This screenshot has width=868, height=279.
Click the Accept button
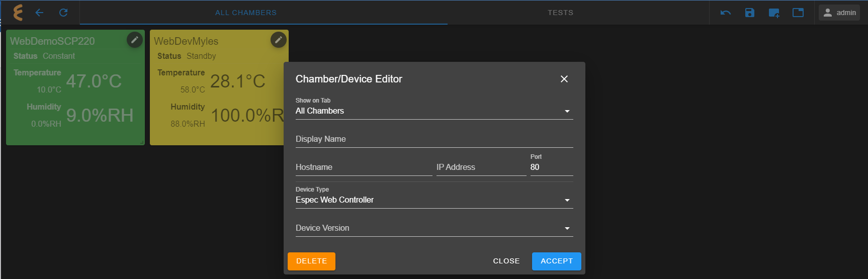[x=557, y=261]
